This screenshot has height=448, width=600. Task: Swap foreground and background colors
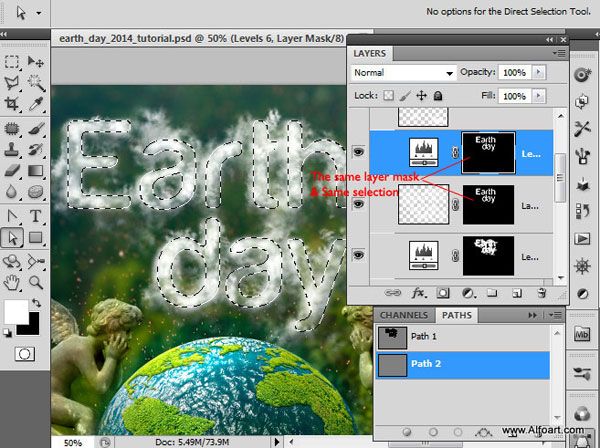click(36, 303)
